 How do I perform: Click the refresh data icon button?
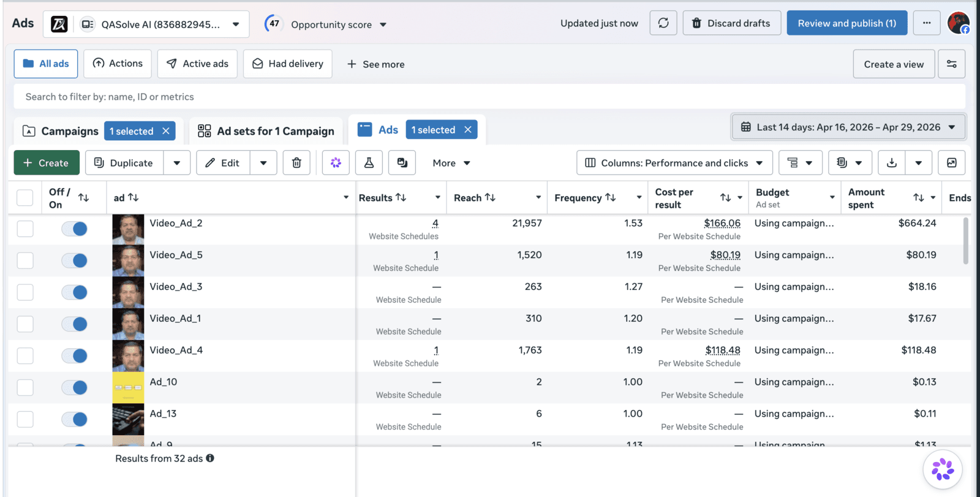click(x=663, y=23)
